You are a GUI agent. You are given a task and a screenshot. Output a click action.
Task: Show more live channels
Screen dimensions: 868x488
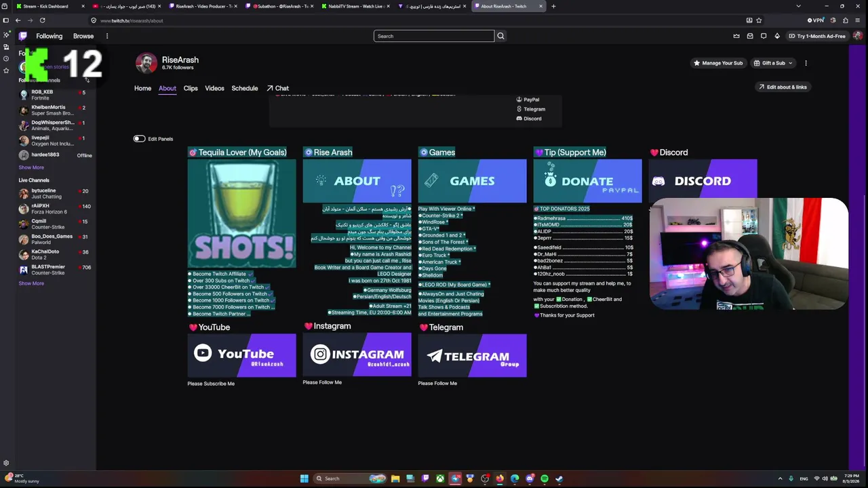click(x=31, y=283)
